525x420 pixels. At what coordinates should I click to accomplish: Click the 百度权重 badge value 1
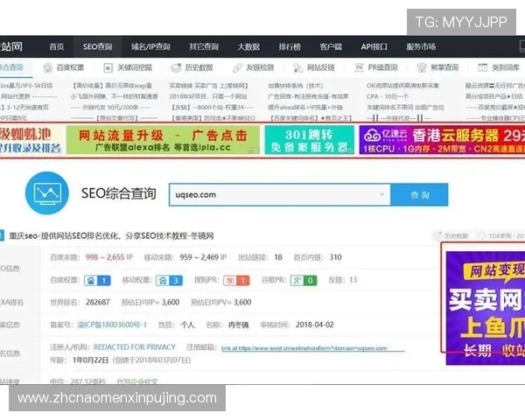tap(97, 280)
